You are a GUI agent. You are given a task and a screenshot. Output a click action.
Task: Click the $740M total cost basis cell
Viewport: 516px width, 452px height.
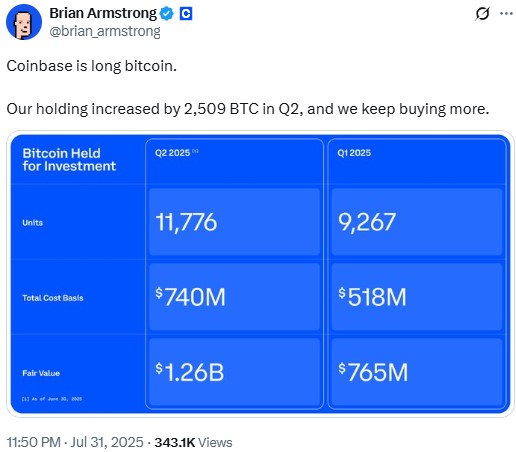pos(234,297)
